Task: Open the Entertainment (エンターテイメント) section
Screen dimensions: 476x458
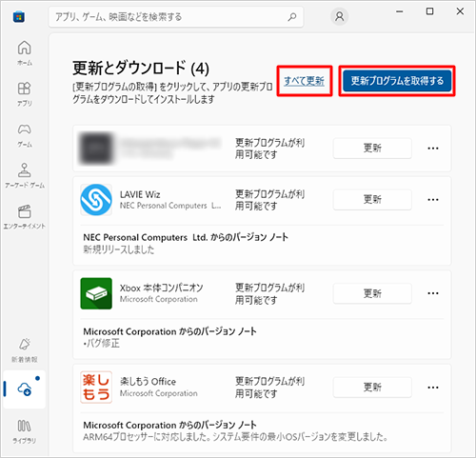Action: pyautogui.click(x=25, y=216)
